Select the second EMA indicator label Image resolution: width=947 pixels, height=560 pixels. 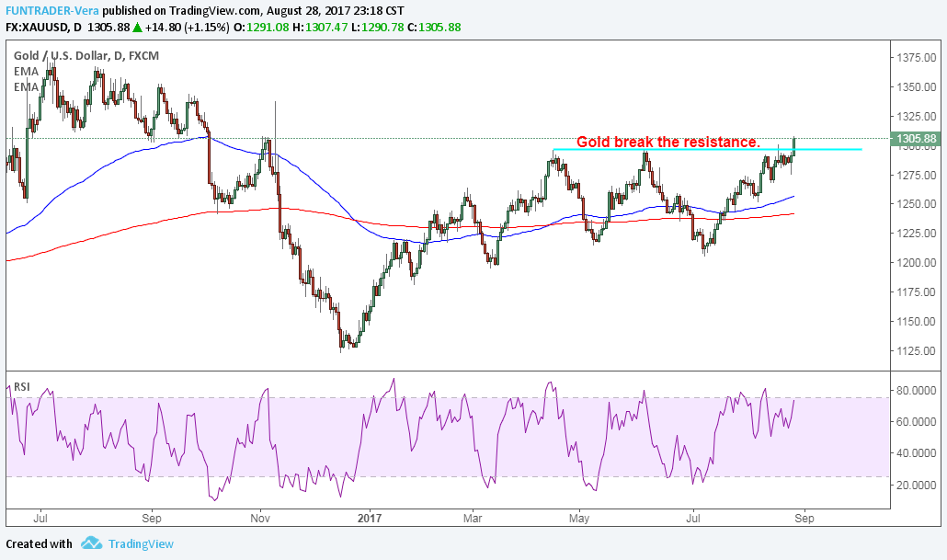tap(26, 87)
